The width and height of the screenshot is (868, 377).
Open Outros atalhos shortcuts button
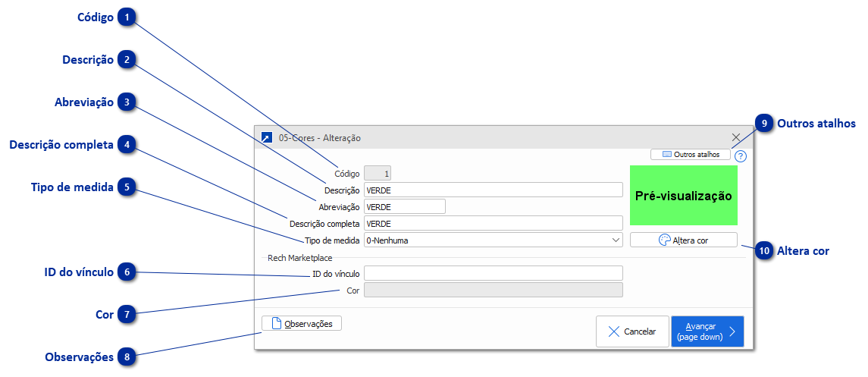tap(691, 155)
